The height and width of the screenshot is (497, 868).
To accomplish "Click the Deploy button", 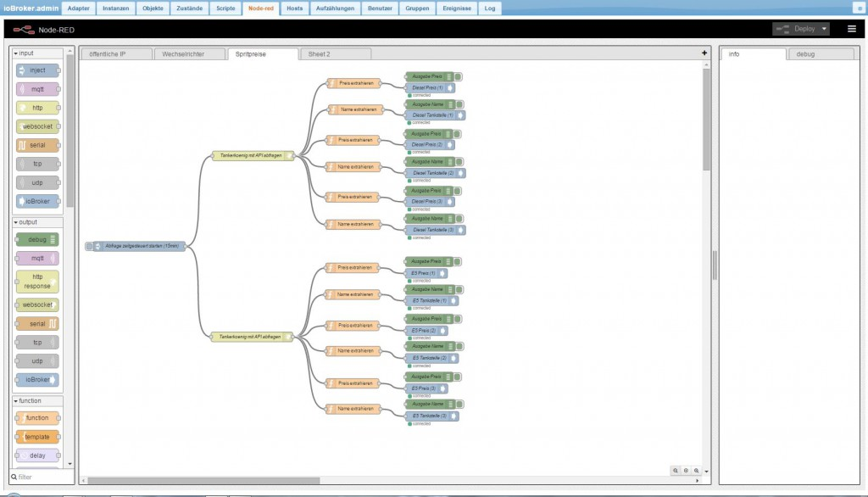I will tap(795, 29).
